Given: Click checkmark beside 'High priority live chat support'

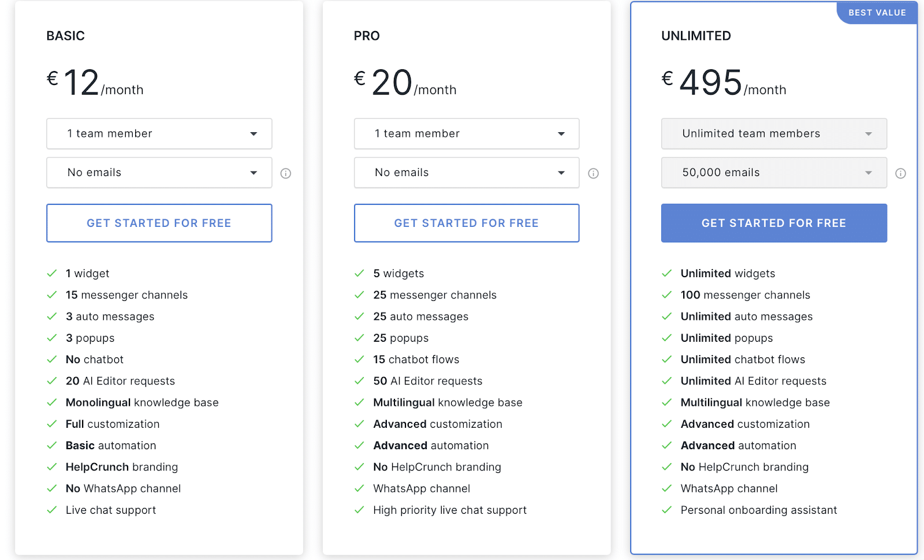Looking at the screenshot, I should pyautogui.click(x=359, y=510).
